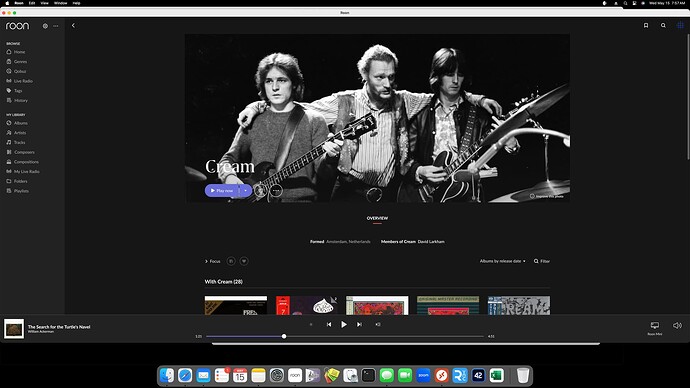The width and height of the screenshot is (690, 388).
Task: Open search using the magnifier icon
Action: (x=663, y=26)
